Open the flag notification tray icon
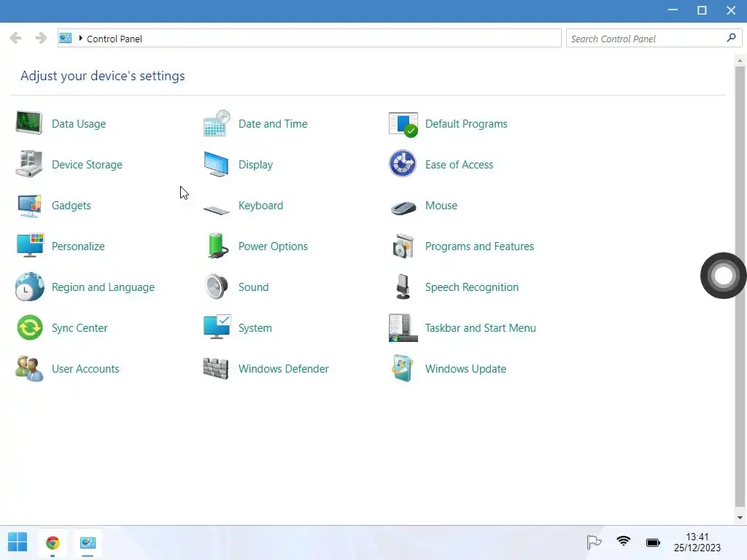The width and height of the screenshot is (747, 560). (594, 542)
